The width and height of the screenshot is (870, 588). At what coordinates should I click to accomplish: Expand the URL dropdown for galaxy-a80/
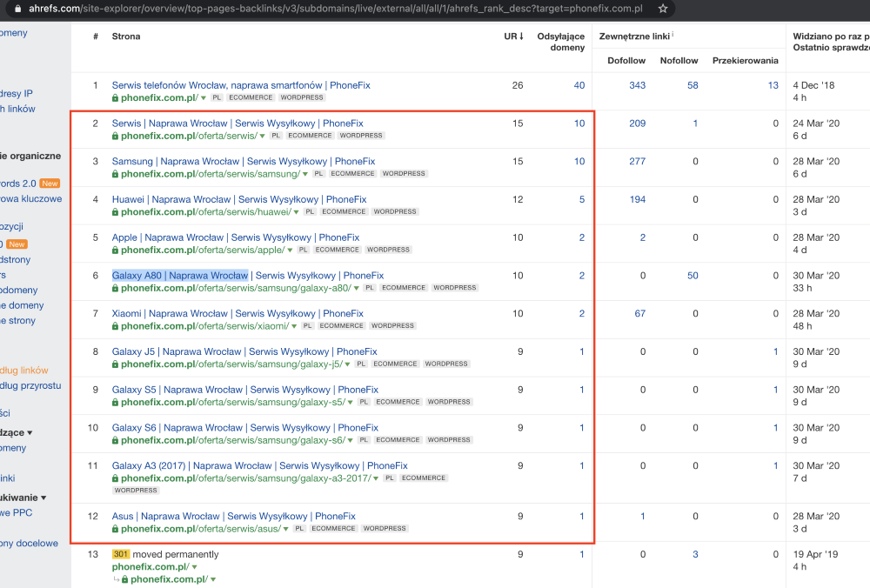(x=356, y=289)
